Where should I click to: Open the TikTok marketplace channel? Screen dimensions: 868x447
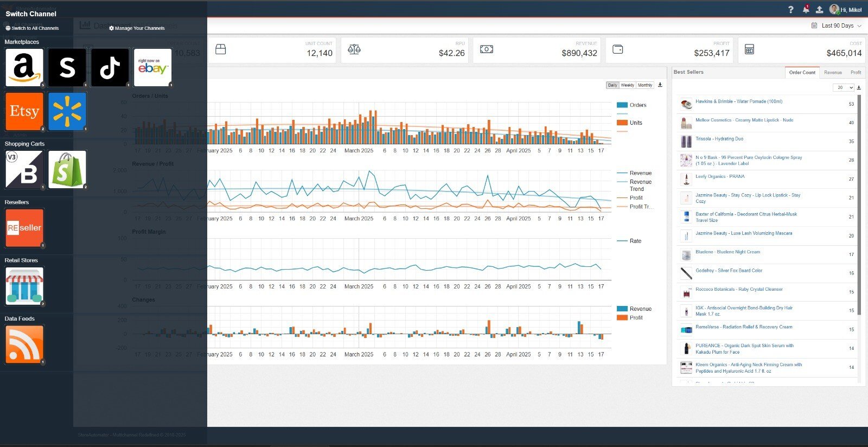pos(110,68)
